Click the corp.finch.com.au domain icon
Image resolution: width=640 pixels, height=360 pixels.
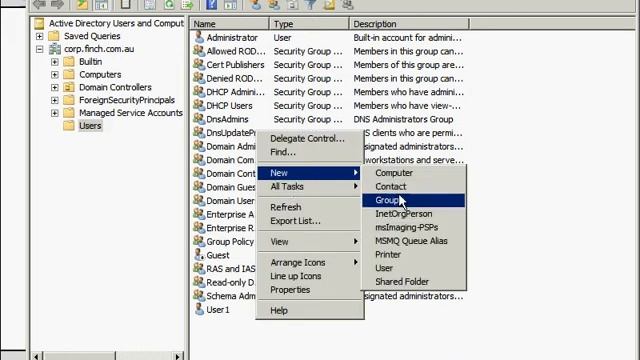[55, 49]
